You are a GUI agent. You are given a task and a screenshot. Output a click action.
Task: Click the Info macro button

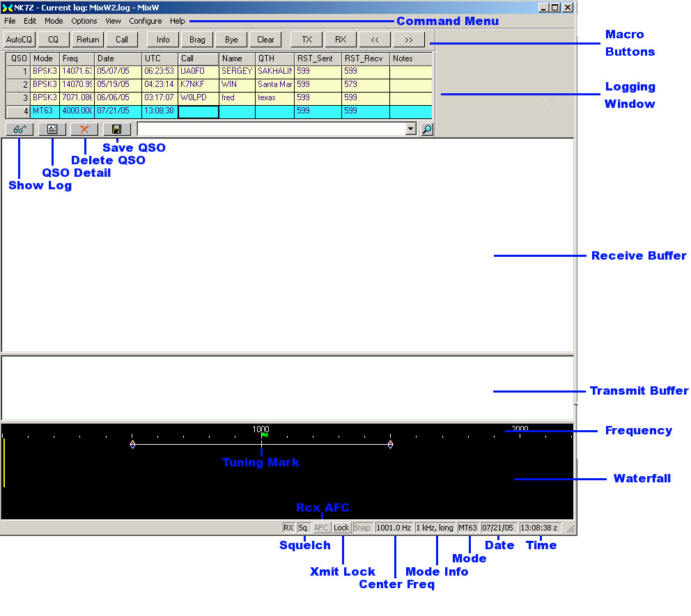tap(163, 39)
